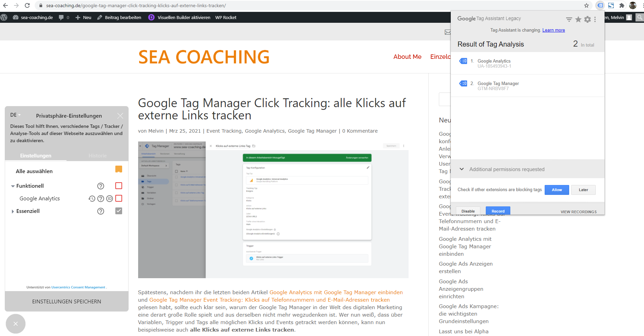Image resolution: width=644 pixels, height=336 pixels.
Task: Click the Tag Assistant extension icon in Chrome toolbar
Action: (x=600, y=5)
